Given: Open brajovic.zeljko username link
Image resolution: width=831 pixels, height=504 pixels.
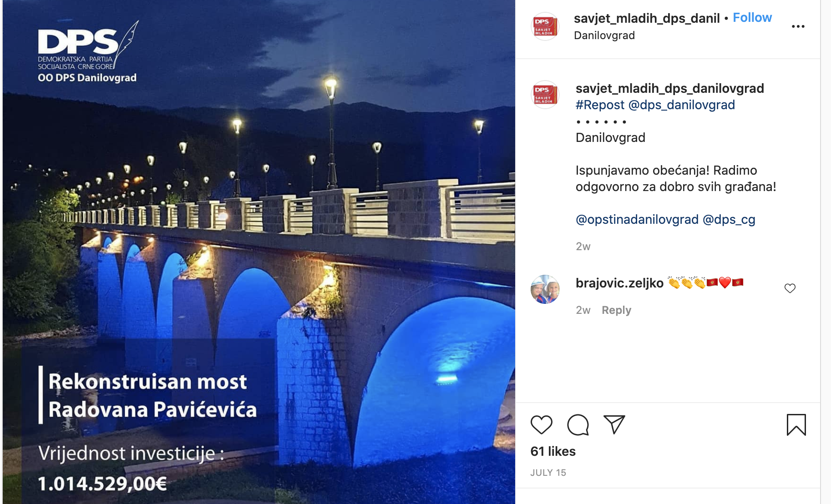Looking at the screenshot, I should pyautogui.click(x=619, y=283).
